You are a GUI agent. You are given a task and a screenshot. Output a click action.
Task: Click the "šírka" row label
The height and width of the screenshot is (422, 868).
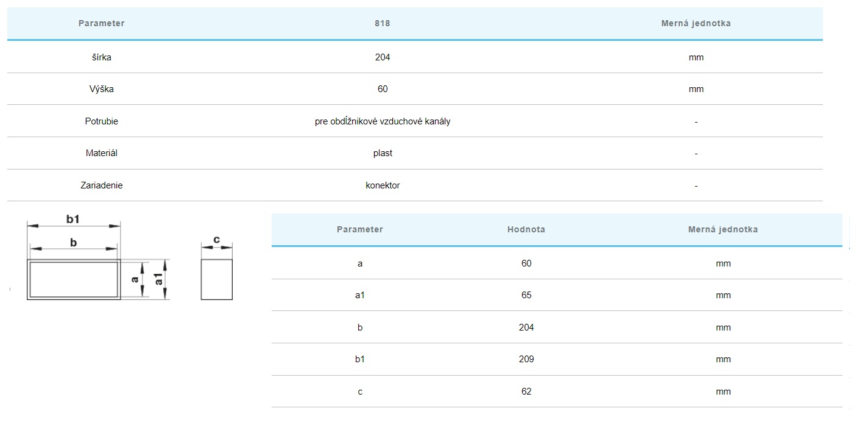coord(101,57)
